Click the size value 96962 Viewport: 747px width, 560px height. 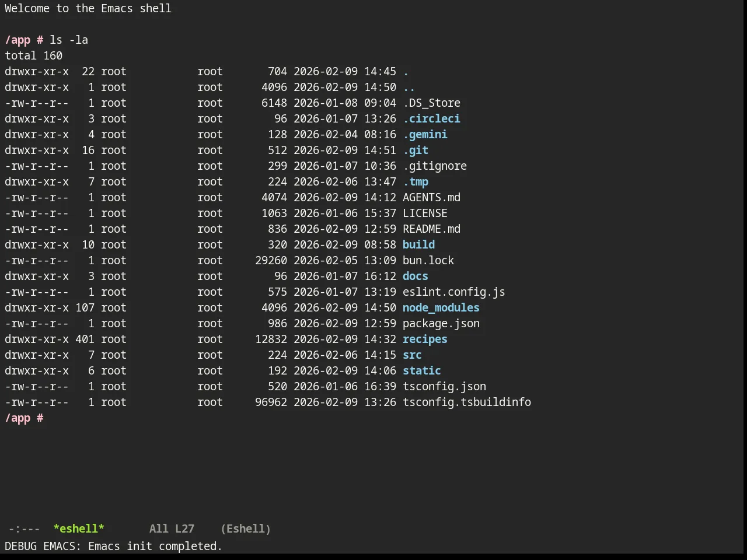point(271,402)
